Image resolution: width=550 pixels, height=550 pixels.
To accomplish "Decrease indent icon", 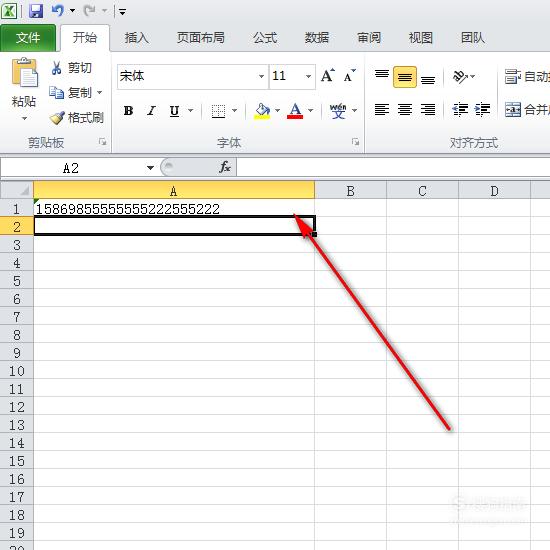I will (x=460, y=110).
